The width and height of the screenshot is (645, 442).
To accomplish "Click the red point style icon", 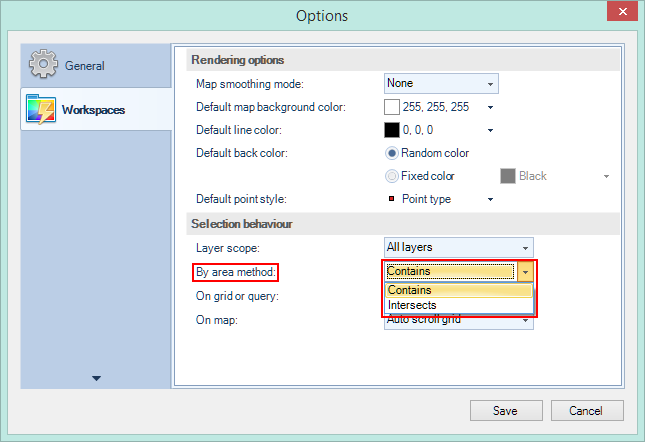I will pyautogui.click(x=390, y=199).
